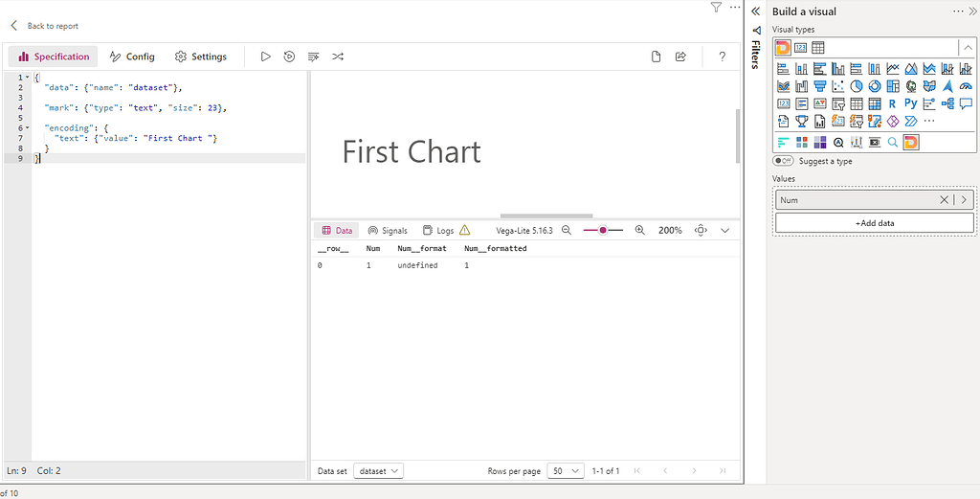Click the auto-apply toggle icon in toolbar

(x=290, y=57)
